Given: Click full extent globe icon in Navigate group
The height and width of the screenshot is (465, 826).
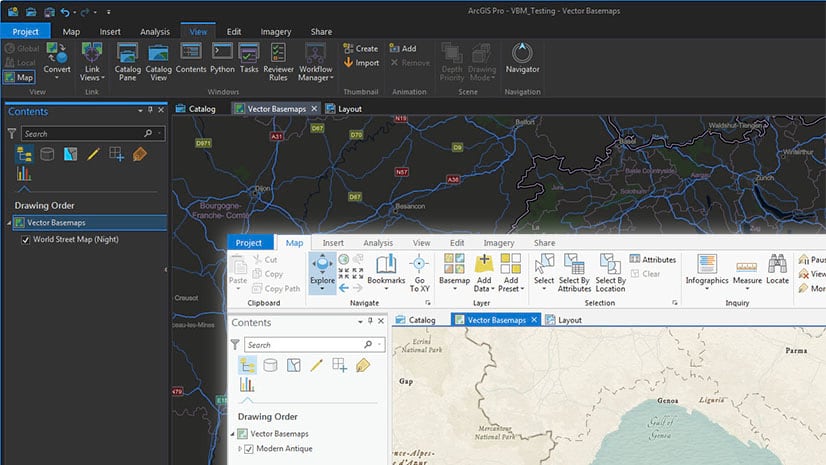Looking at the screenshot, I should click(343, 259).
